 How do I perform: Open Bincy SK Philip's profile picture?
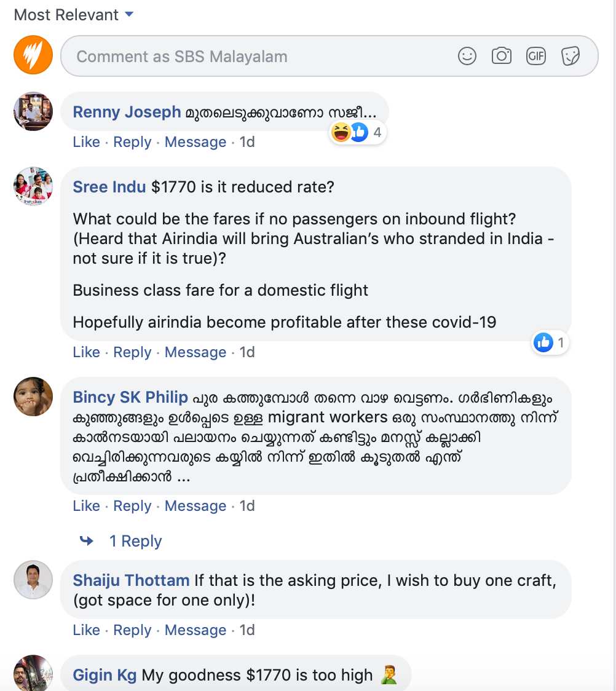(x=33, y=397)
